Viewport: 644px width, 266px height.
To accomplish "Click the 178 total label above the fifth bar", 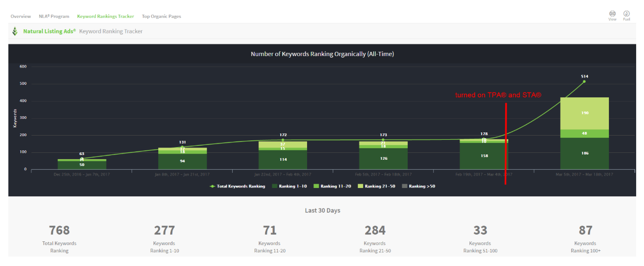I will [484, 134].
